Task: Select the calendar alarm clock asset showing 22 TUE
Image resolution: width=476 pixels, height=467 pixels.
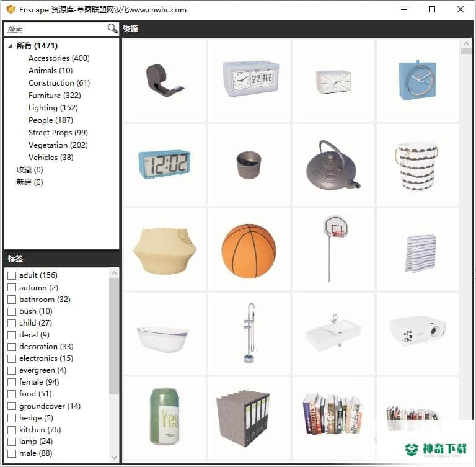Action: tap(249, 80)
